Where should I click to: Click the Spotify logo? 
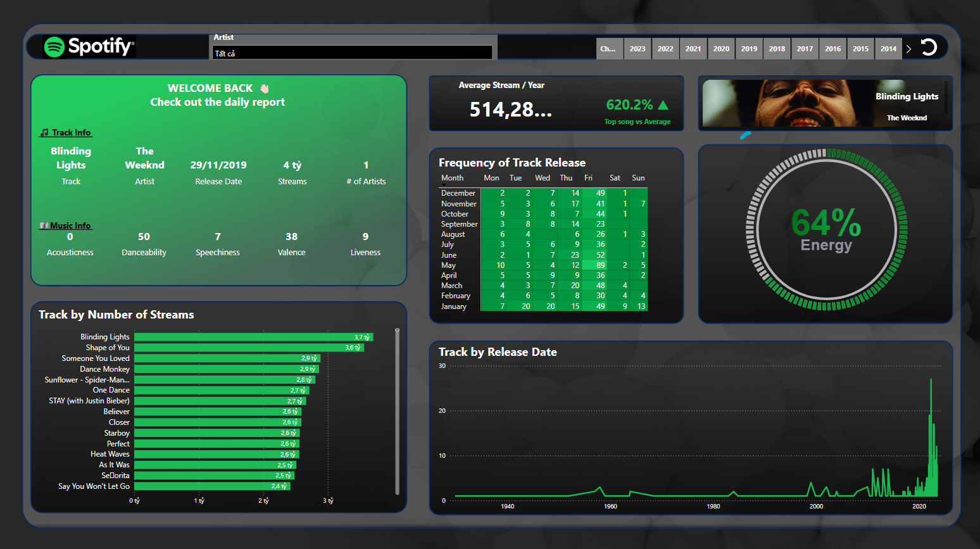89,46
